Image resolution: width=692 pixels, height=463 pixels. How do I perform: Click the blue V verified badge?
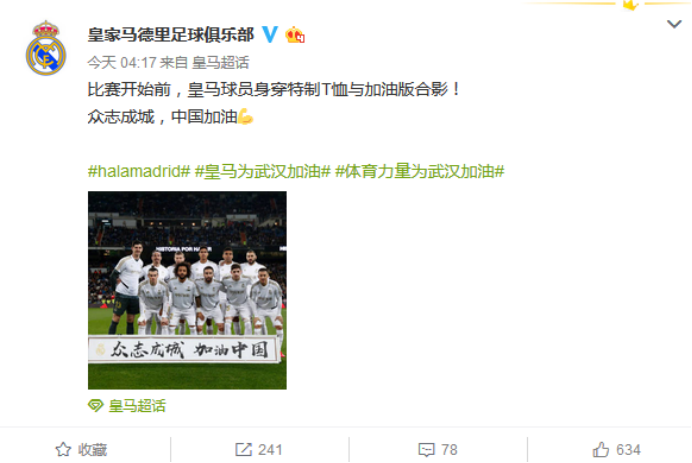270,34
